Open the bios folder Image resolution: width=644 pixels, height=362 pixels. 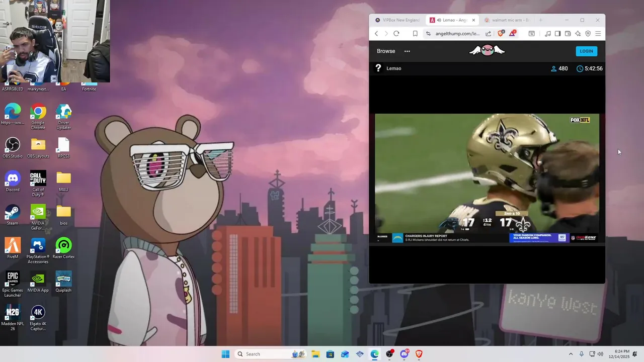[x=63, y=215]
